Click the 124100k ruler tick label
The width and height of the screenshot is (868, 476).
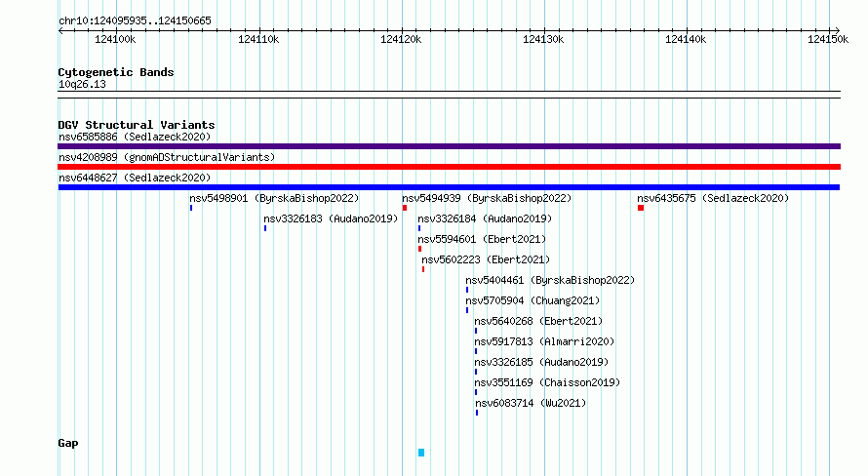tap(115, 39)
